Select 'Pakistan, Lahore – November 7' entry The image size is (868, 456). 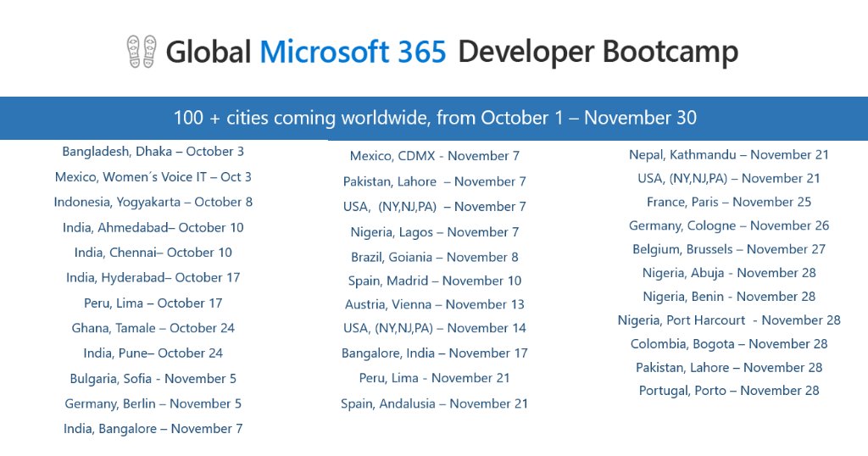point(435,181)
